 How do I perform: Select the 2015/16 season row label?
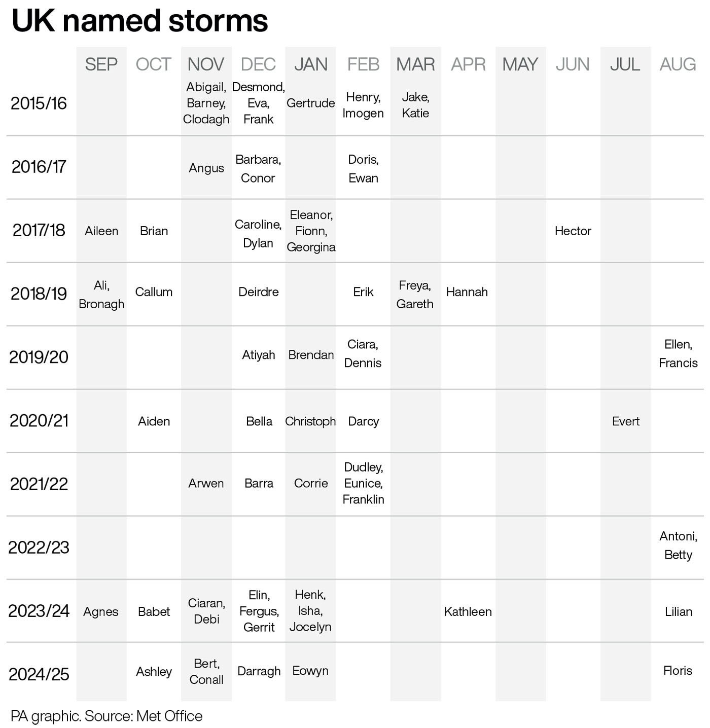[39, 103]
